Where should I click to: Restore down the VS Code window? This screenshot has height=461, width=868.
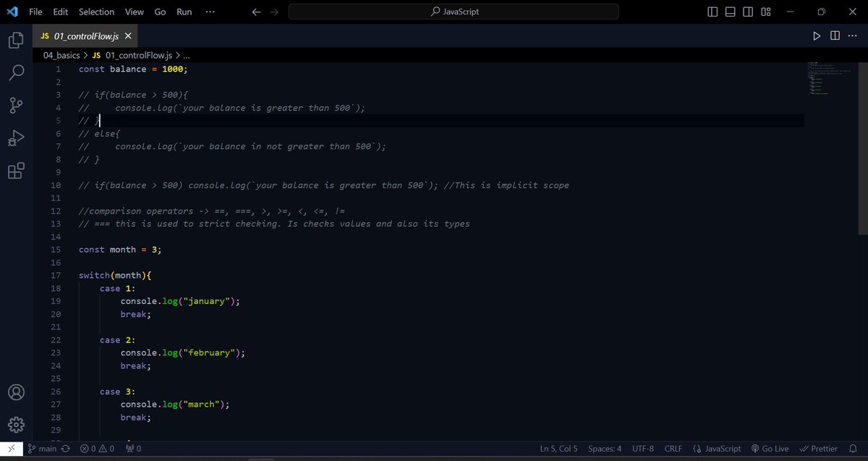tap(822, 12)
